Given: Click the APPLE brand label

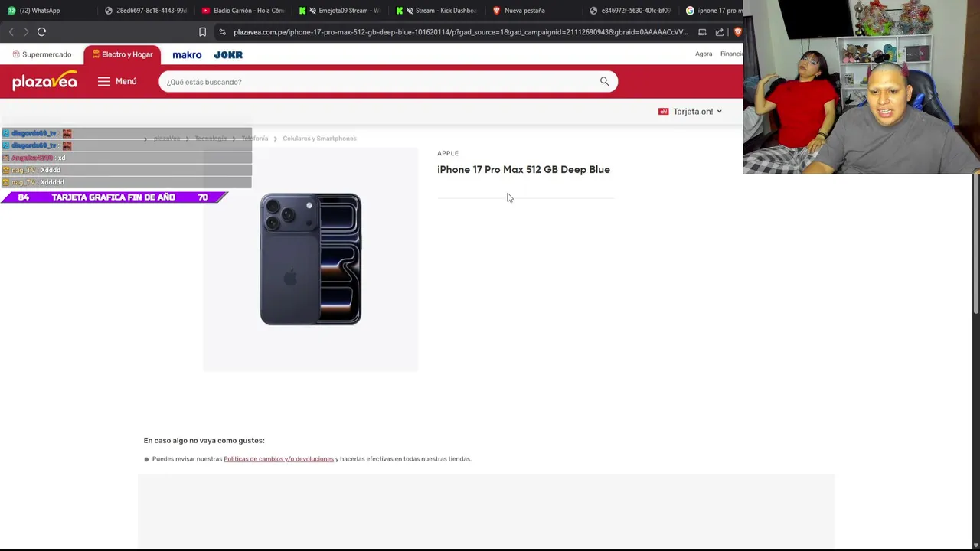Looking at the screenshot, I should [x=448, y=153].
